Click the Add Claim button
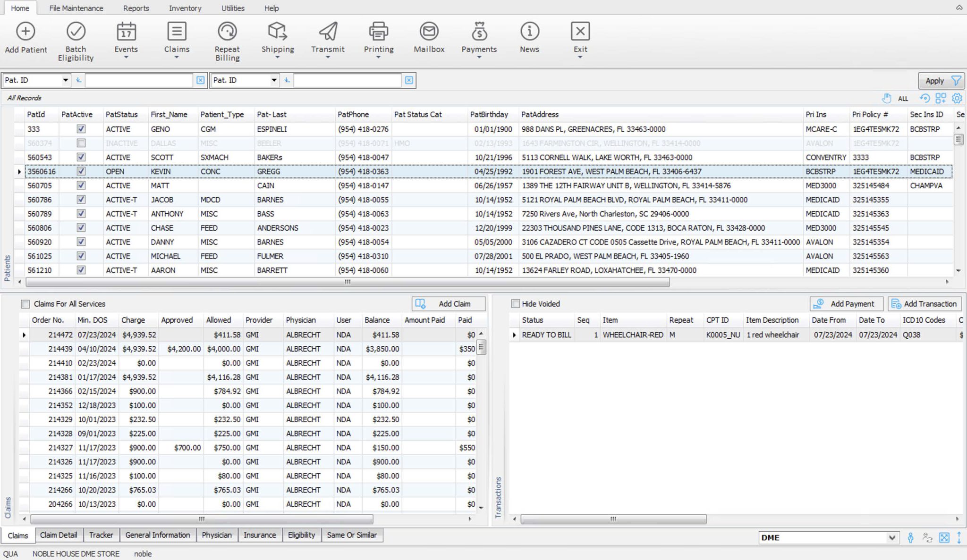The width and height of the screenshot is (967, 560). point(448,303)
